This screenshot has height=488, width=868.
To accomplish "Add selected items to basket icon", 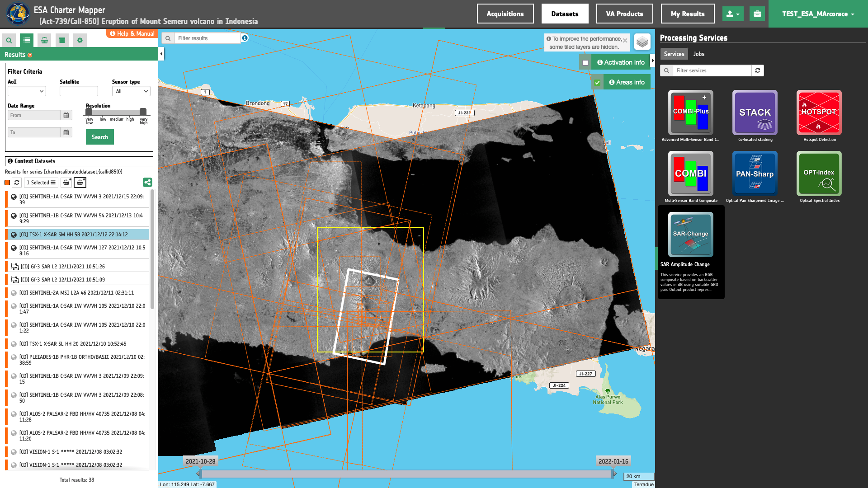I will [66, 183].
